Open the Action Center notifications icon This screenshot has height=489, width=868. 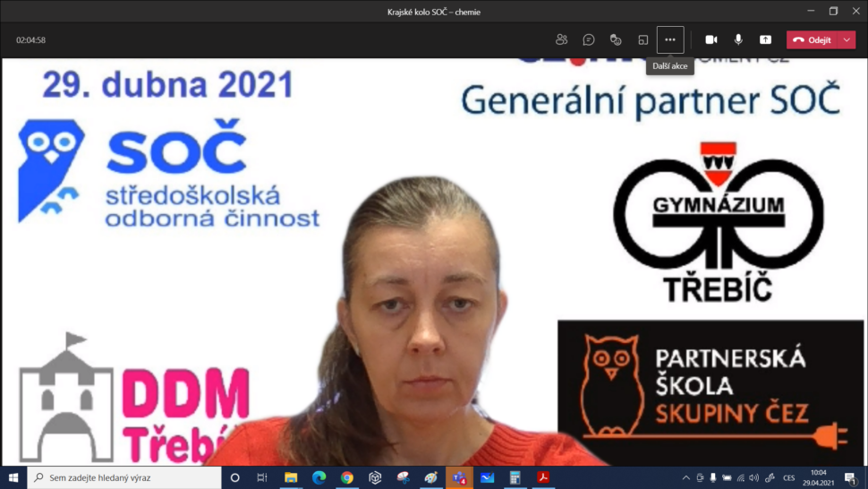pos(851,477)
